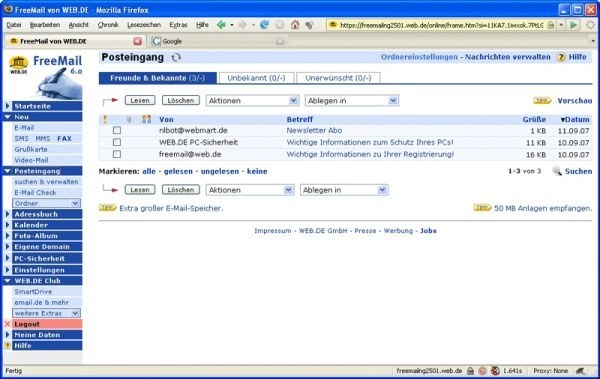Screen dimensions: 600x379
Task: Open the Newsletter Abo message subject
Action: pos(314,130)
